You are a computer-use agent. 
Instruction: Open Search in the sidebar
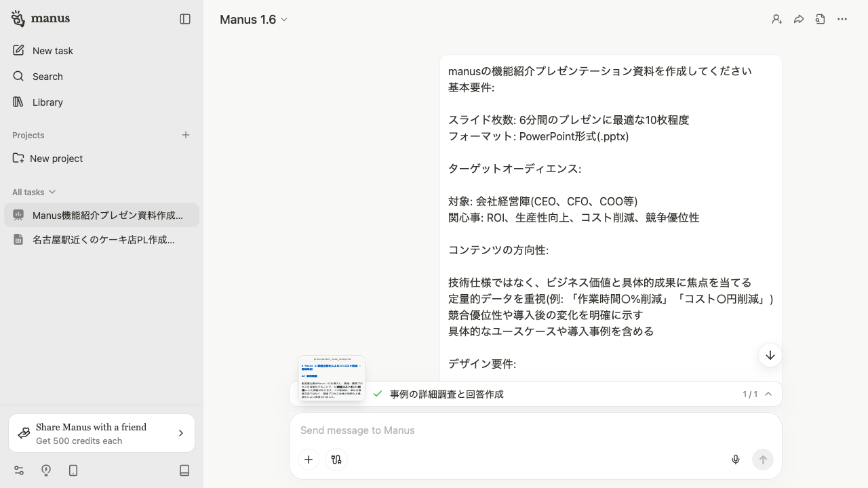pos(102,77)
